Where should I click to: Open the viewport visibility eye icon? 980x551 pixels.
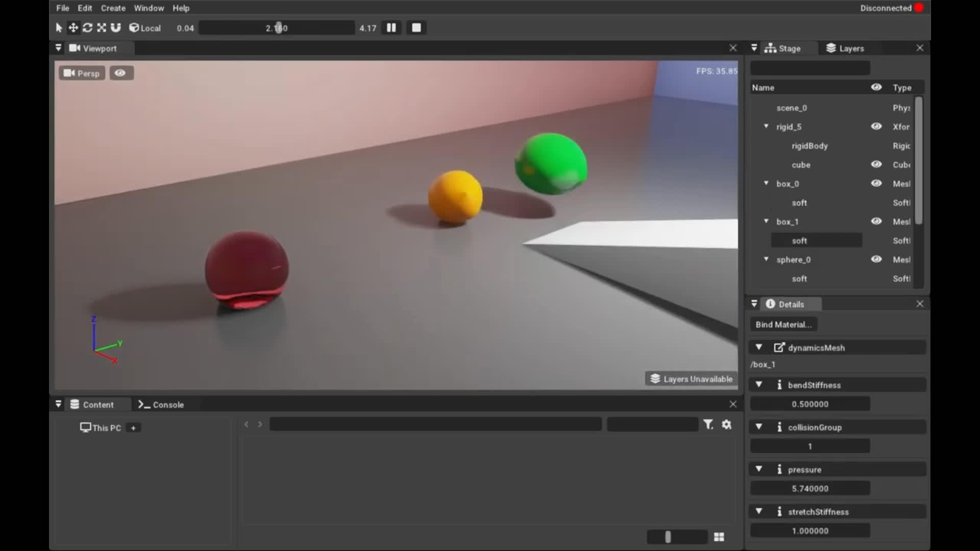click(x=121, y=73)
